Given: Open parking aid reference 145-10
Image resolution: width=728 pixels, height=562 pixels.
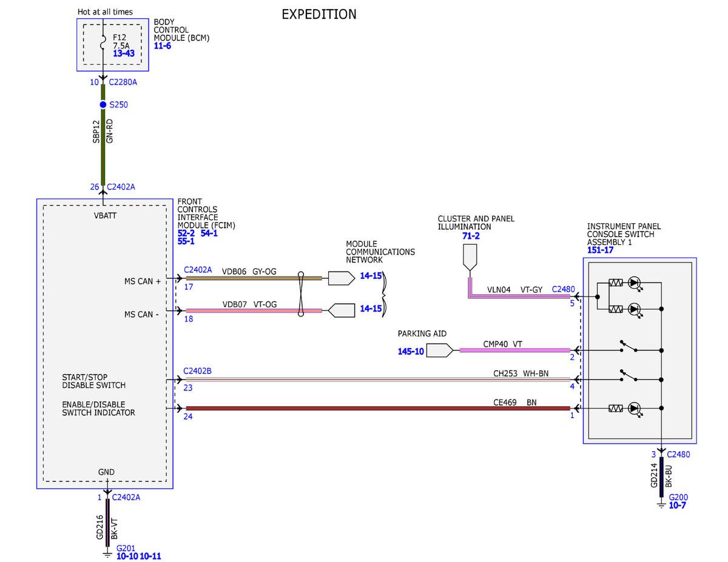Looking at the screenshot, I should click(x=411, y=351).
